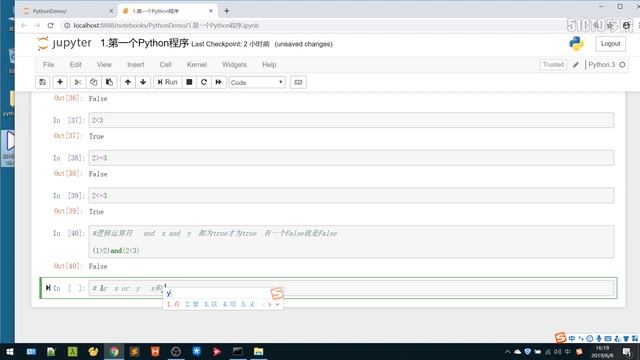Cut selected cells with scissors icon

[78, 82]
